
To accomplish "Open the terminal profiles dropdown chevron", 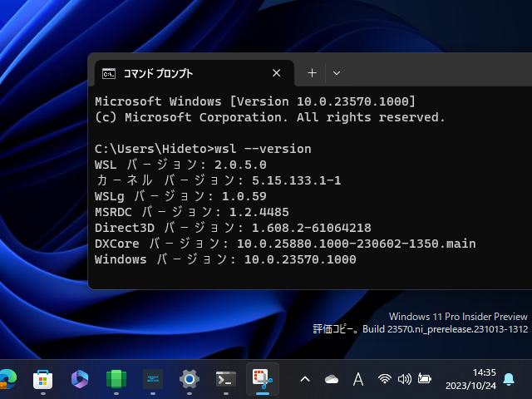I will tap(337, 73).
